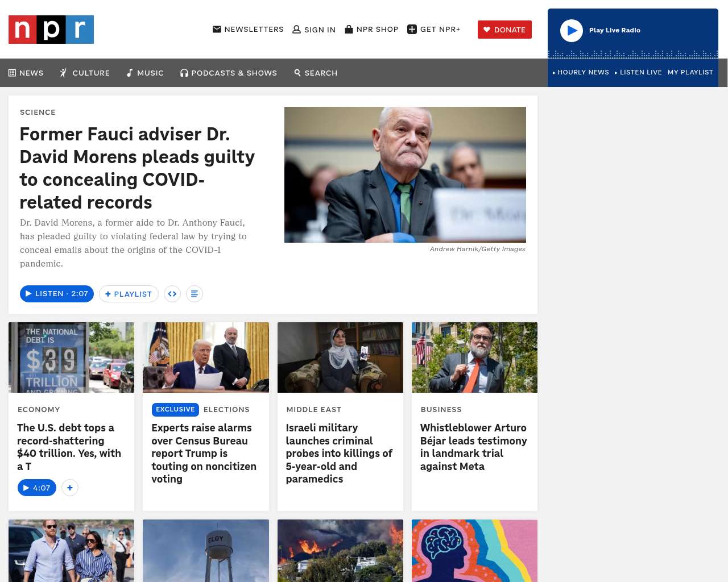Click the red Donate button
728x582 pixels.
click(504, 30)
